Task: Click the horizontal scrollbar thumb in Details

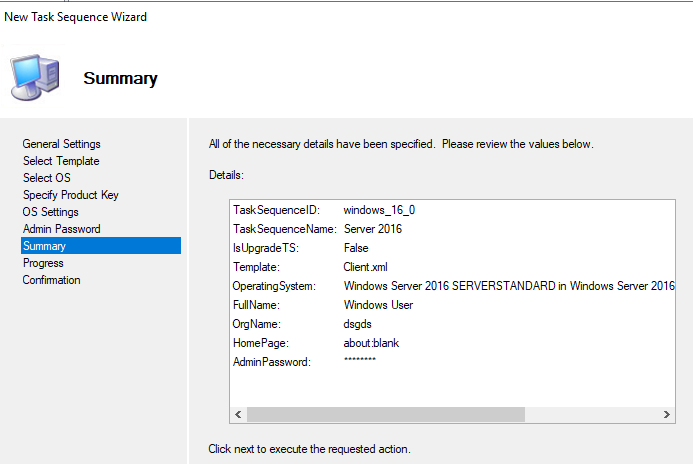Action: [x=386, y=415]
